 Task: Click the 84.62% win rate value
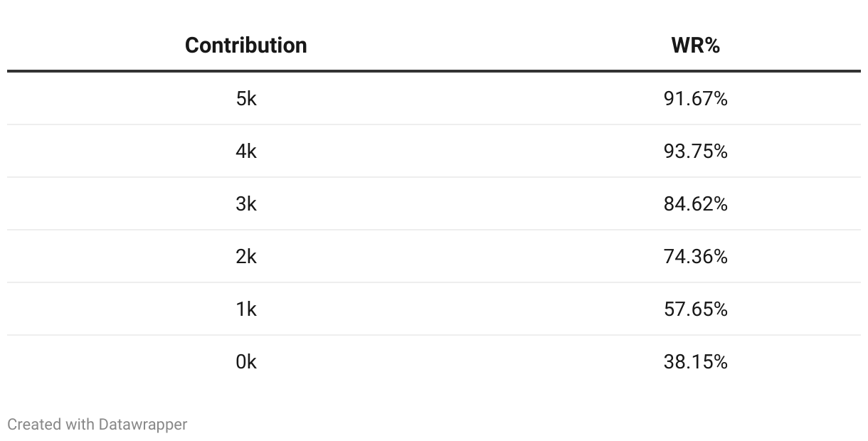(x=695, y=204)
